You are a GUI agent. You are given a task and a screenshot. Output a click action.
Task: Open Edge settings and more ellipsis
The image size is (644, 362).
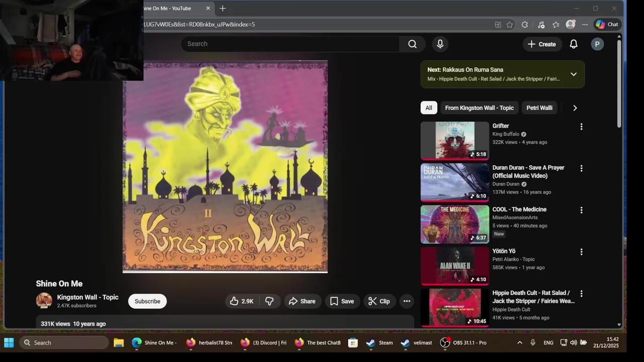(585, 24)
